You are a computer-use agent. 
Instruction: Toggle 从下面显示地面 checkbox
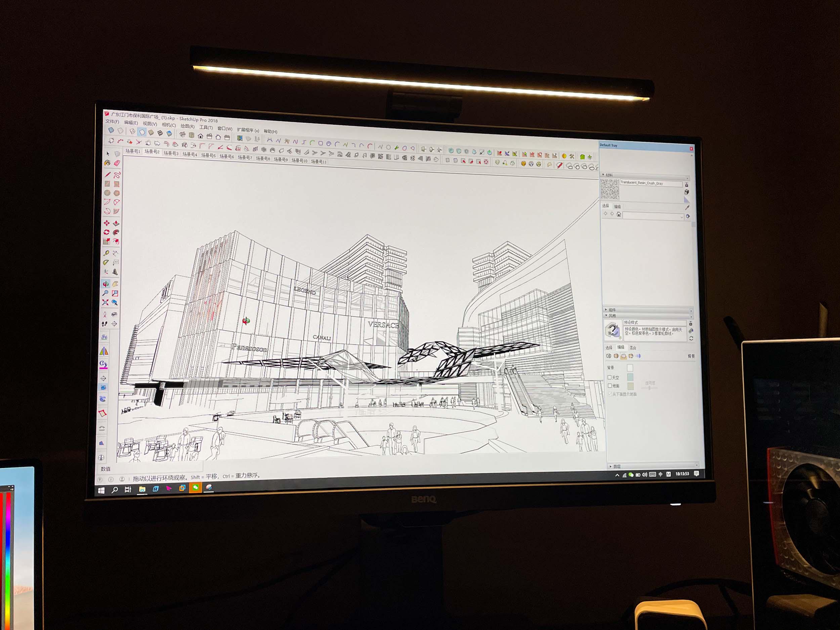(x=610, y=394)
